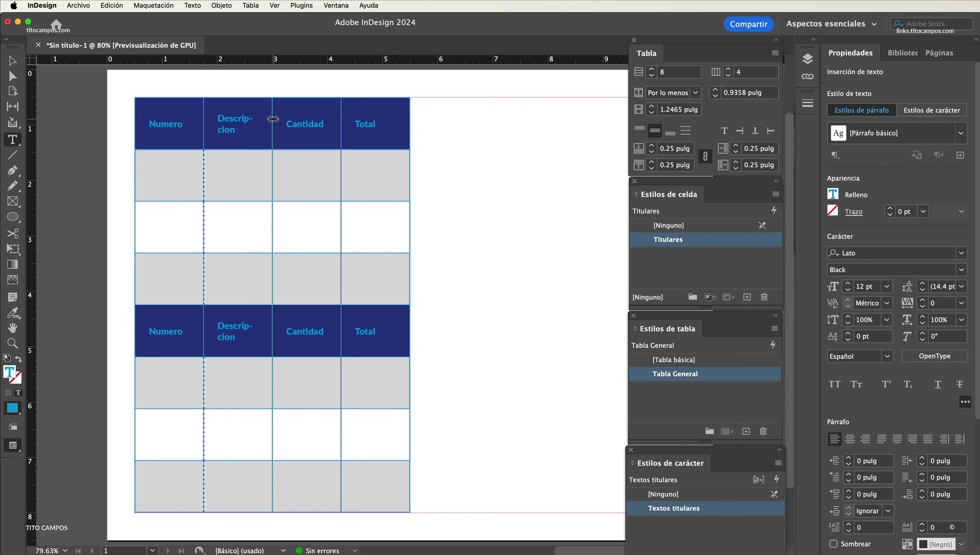Show more Carácter options ellipsis

coord(965,402)
